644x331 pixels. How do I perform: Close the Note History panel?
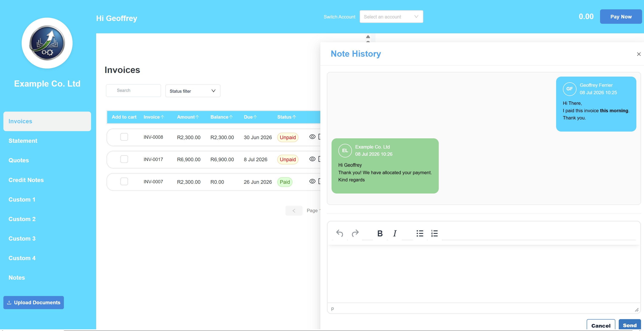click(x=638, y=54)
